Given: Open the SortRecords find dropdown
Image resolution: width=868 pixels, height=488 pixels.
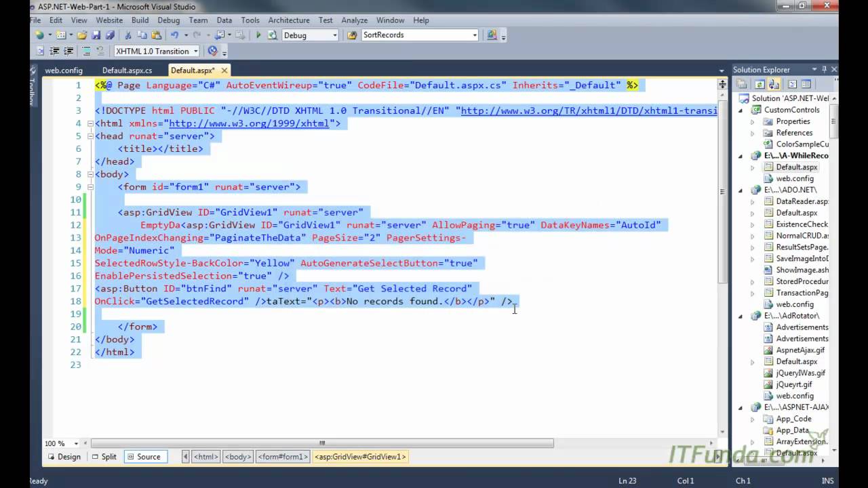Looking at the screenshot, I should [475, 35].
